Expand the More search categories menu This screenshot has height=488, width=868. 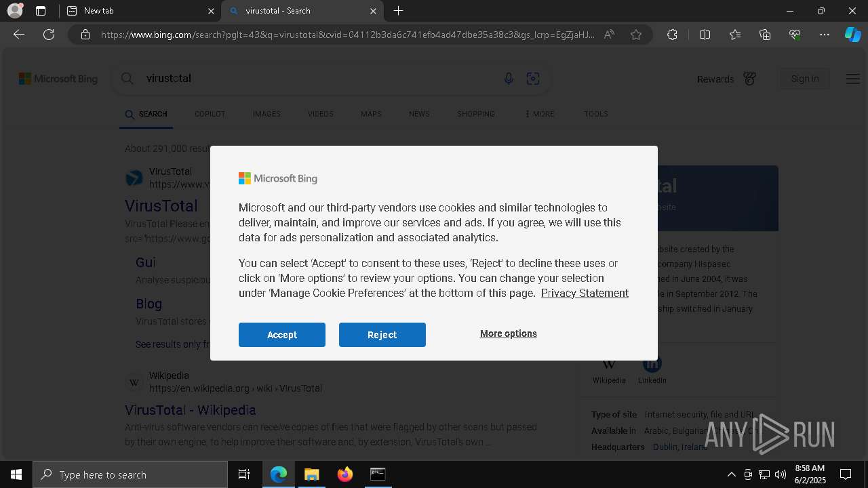(540, 114)
